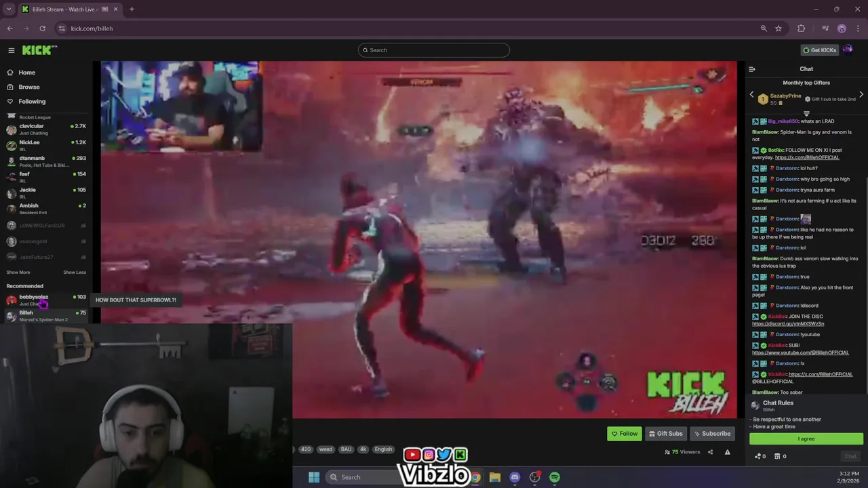
Task: Open Ambish's Resident Evil stream
Action: point(46,209)
